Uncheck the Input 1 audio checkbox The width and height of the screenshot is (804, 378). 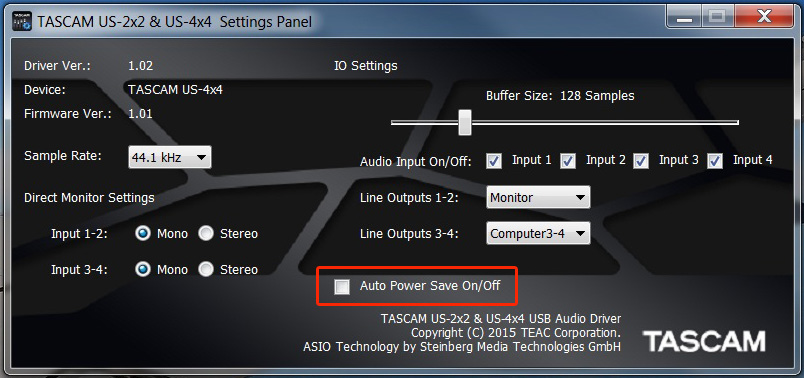pyautogui.click(x=494, y=161)
